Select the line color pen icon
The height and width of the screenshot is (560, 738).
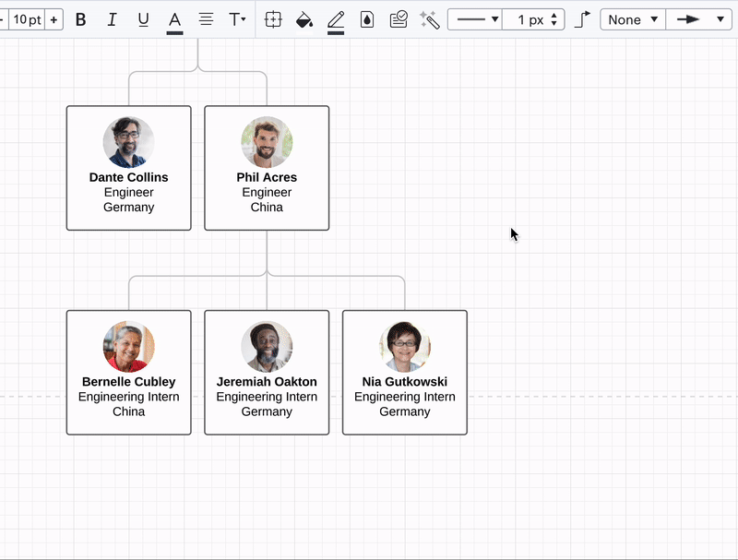pos(336,19)
